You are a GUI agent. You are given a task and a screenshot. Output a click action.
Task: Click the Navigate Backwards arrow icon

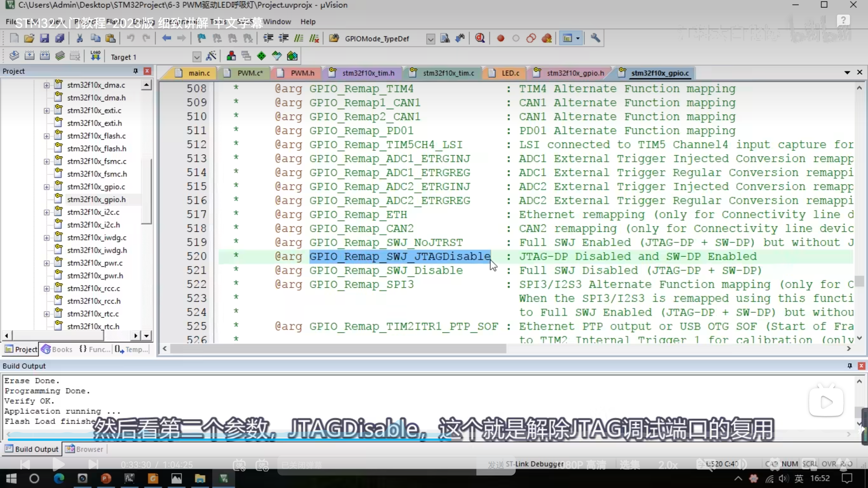click(166, 38)
